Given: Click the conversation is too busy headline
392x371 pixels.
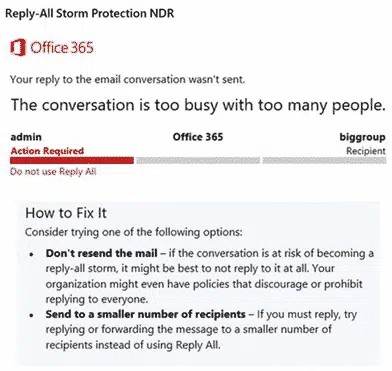Looking at the screenshot, I should pos(198,105).
